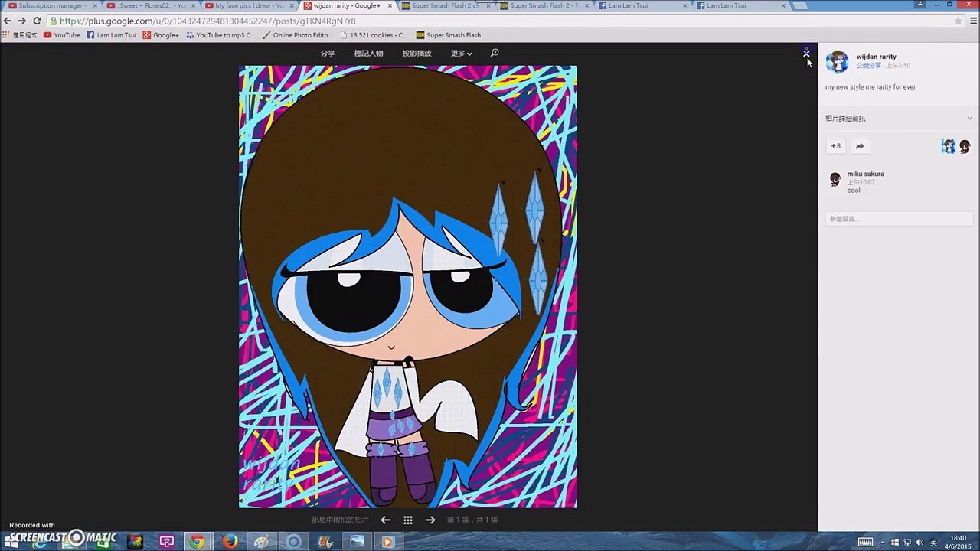980x551 pixels.
Task: Open miku sakura's commenter avatar
Action: click(835, 179)
